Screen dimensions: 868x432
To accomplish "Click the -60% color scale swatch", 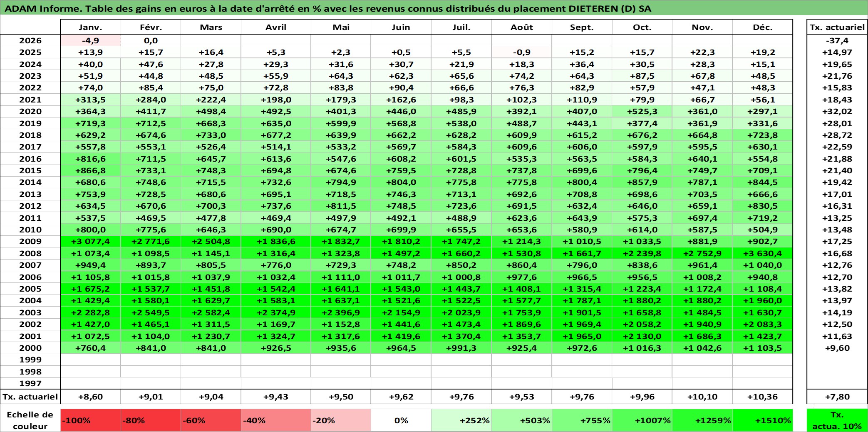I will click(x=211, y=420).
